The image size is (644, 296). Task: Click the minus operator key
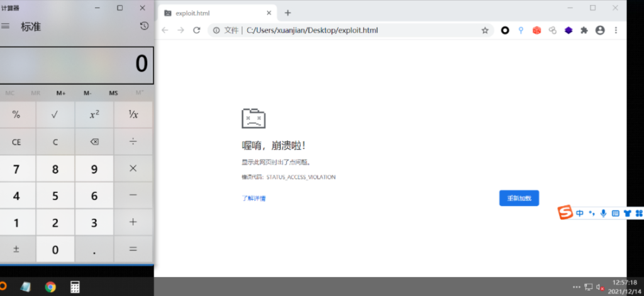(x=133, y=195)
